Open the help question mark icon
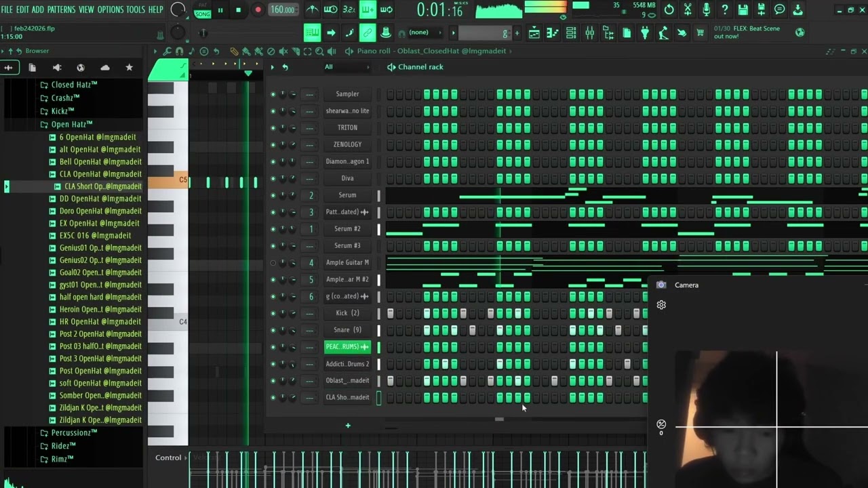Image resolution: width=868 pixels, height=488 pixels. point(724,9)
